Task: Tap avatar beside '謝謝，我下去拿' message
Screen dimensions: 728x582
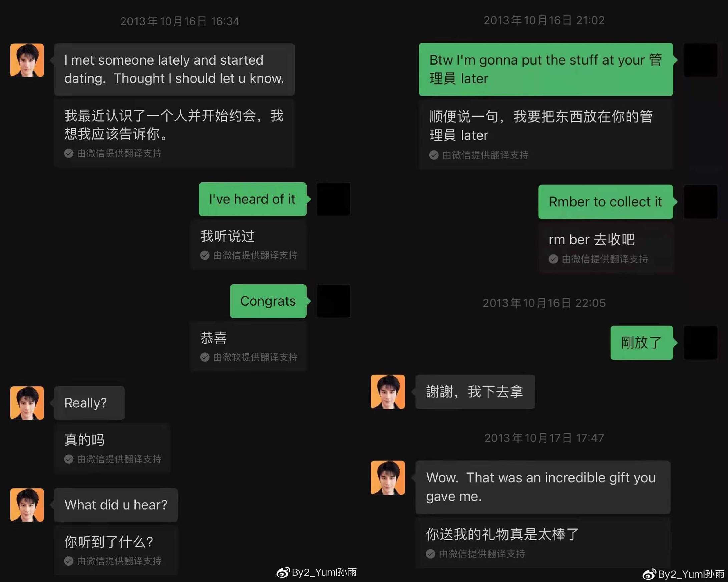Action: 388,392
